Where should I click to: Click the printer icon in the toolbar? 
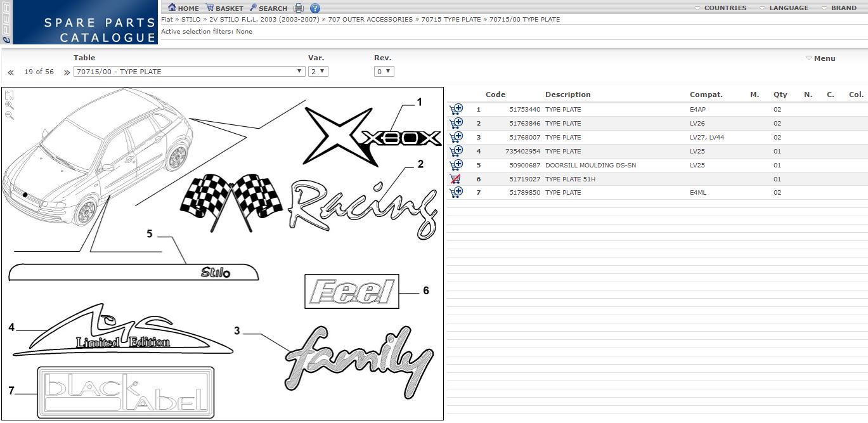point(299,8)
